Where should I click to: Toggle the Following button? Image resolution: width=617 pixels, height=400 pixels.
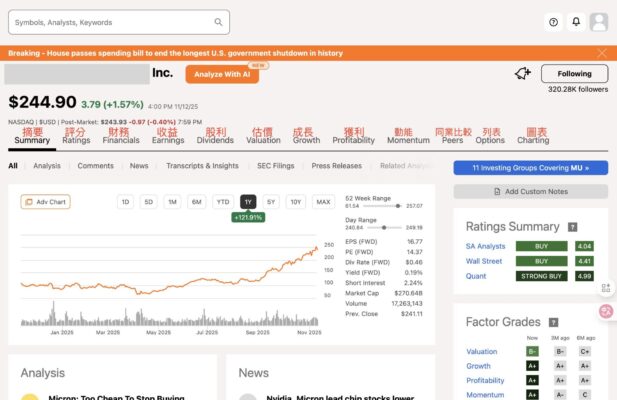click(x=574, y=74)
